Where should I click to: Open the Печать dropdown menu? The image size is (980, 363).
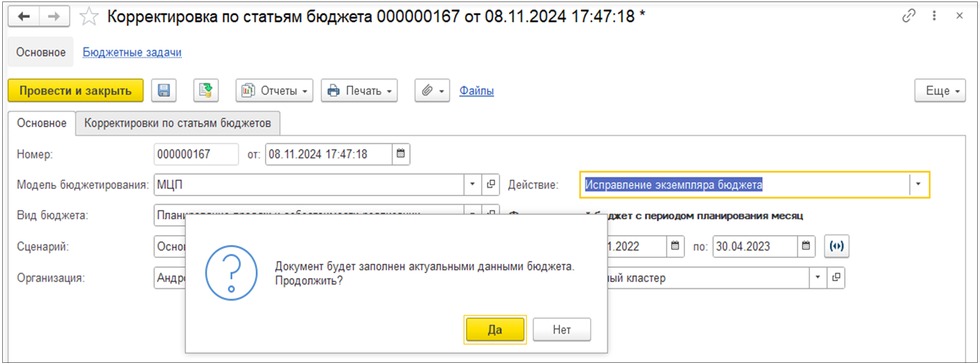pos(359,91)
